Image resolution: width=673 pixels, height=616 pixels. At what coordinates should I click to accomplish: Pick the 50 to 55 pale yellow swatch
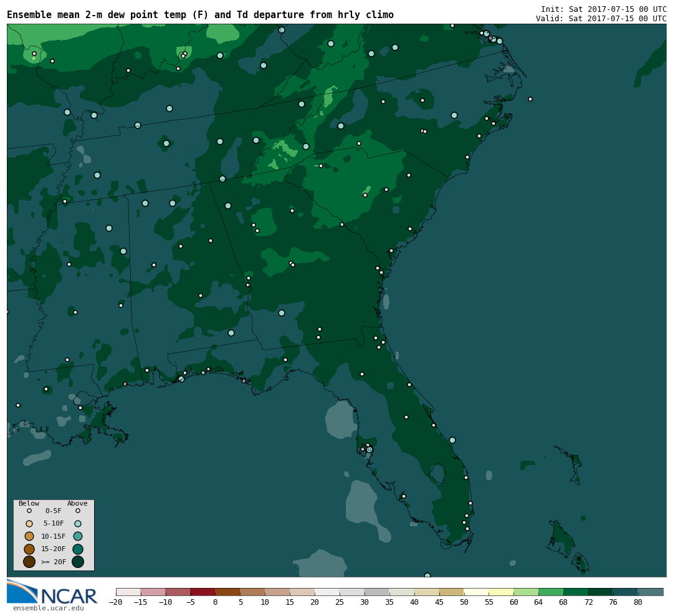[x=477, y=592]
